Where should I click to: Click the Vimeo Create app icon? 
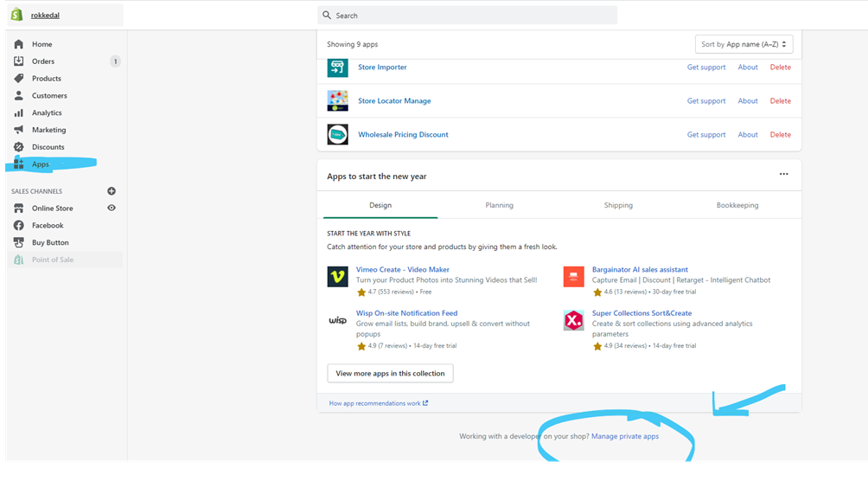[x=337, y=277]
